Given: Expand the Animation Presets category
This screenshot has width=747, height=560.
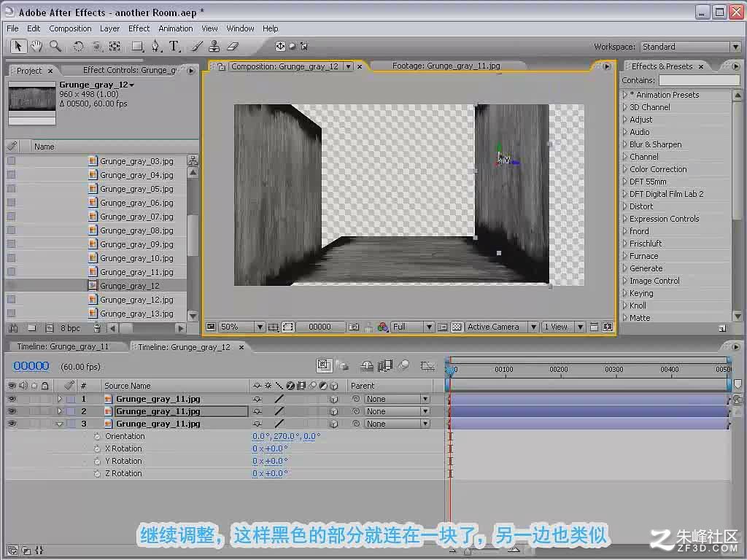Looking at the screenshot, I should [625, 95].
